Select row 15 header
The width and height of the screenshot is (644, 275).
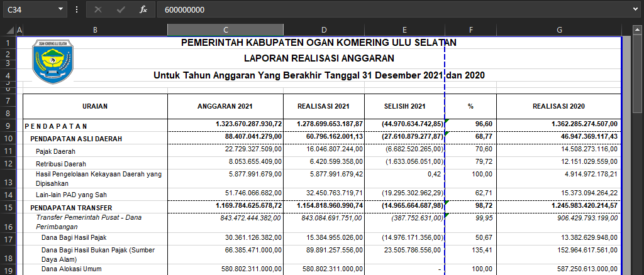pos(7,207)
